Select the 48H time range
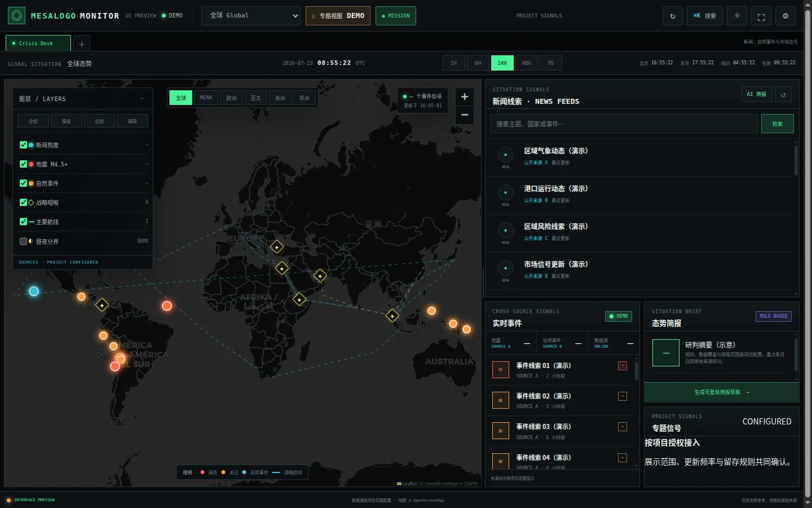This screenshot has height=508, width=812. tap(527, 63)
